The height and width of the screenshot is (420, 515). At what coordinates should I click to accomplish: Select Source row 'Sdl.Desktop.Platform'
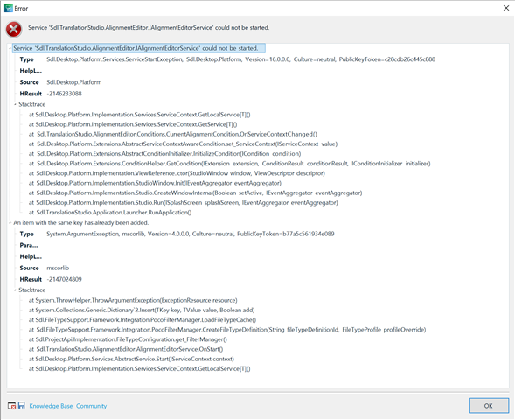tap(60, 82)
